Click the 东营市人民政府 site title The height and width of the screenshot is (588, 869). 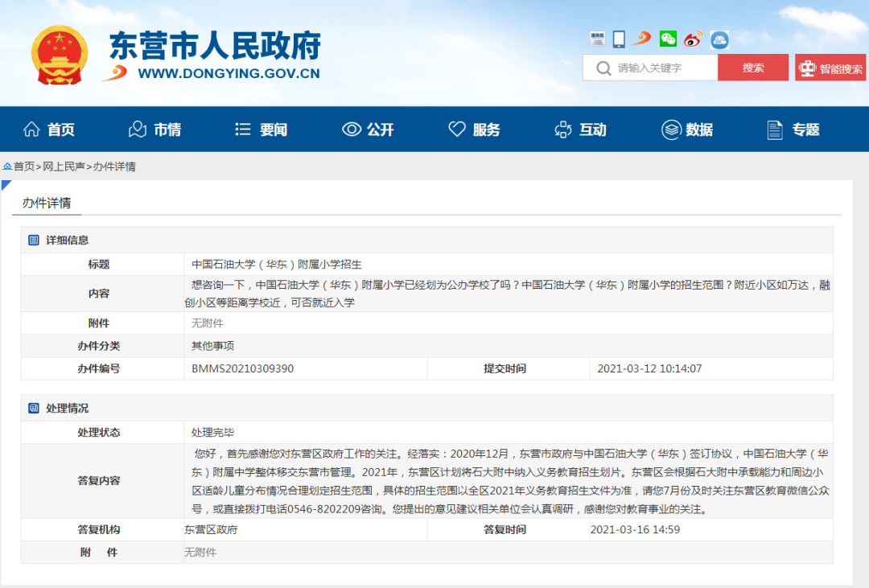pyautogui.click(x=215, y=45)
